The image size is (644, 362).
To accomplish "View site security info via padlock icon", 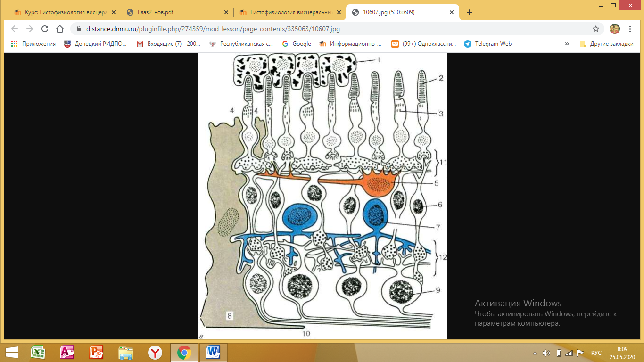I will coord(79,29).
